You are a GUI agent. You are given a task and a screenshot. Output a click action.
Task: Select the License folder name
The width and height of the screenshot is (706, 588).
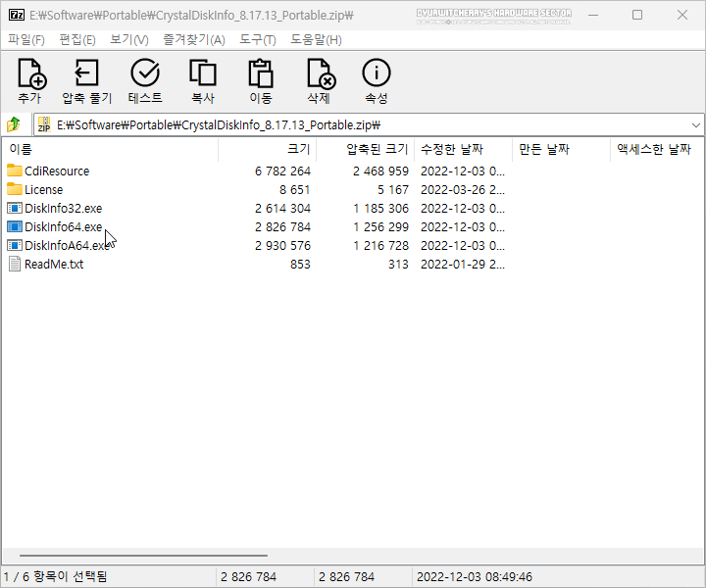[x=44, y=189]
